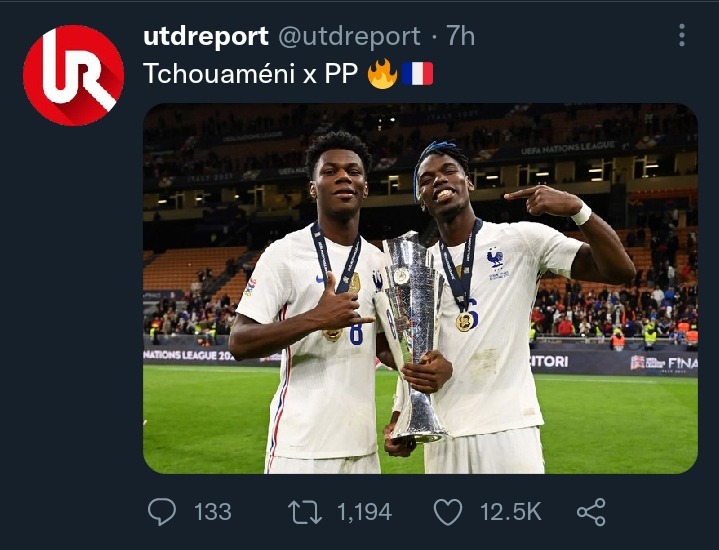
Task: Retweet this post using the arrows icon
Action: click(305, 512)
